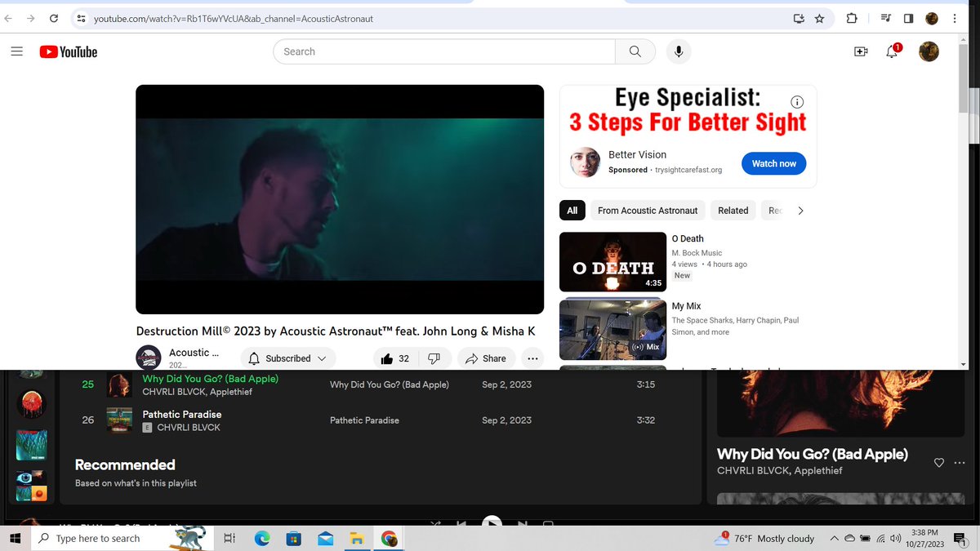Open Chrome media controls icon
The width and height of the screenshot is (980, 551).
point(886,18)
